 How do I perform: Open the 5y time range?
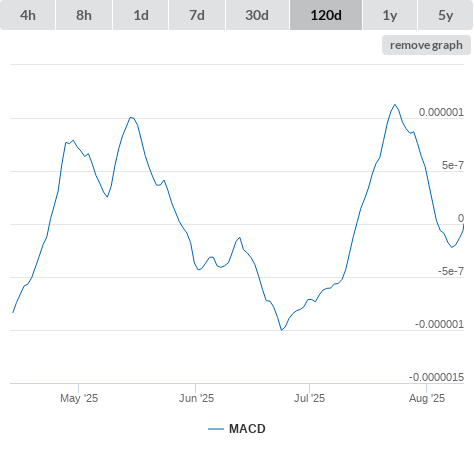[445, 15]
